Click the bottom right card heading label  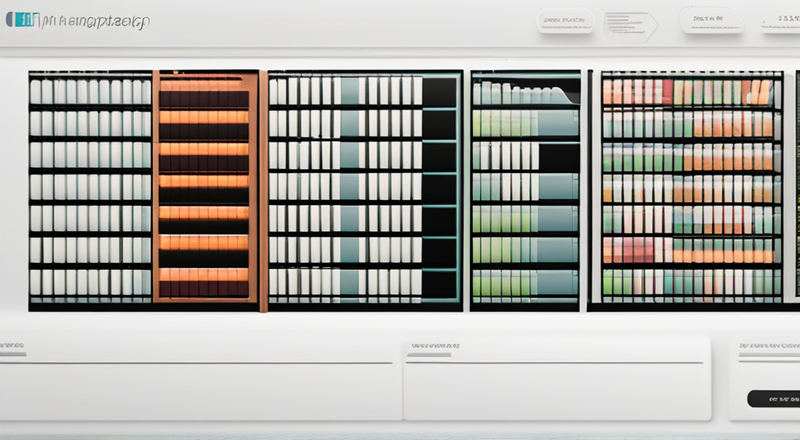(769, 346)
